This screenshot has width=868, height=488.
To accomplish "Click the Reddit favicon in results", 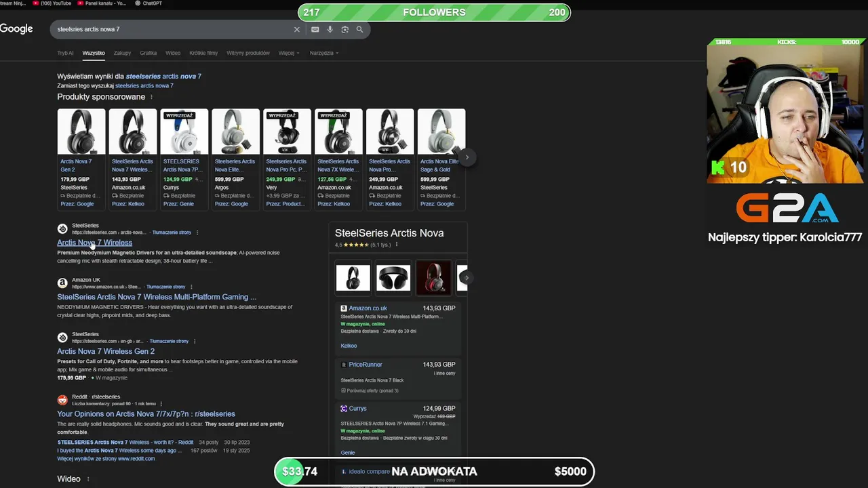I will [62, 400].
